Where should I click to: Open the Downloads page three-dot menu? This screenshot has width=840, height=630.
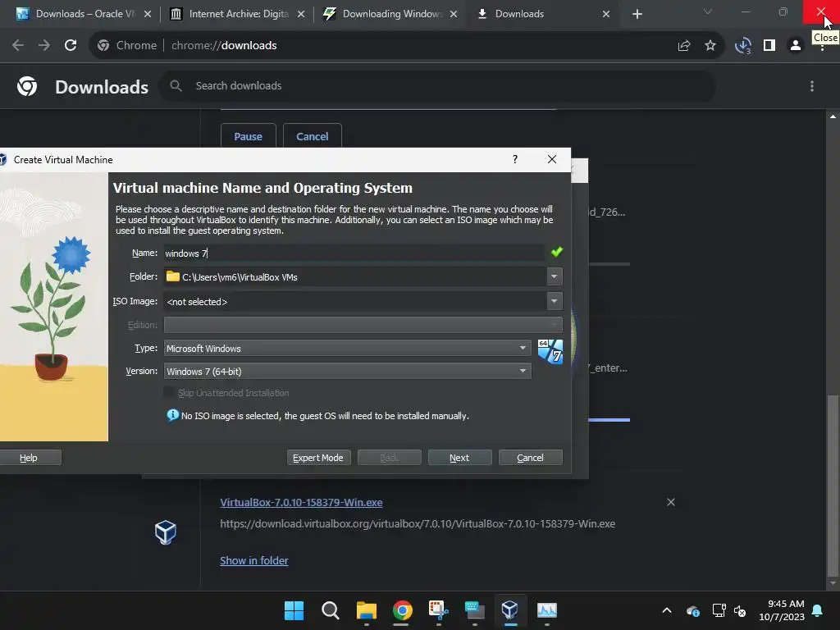coord(812,86)
